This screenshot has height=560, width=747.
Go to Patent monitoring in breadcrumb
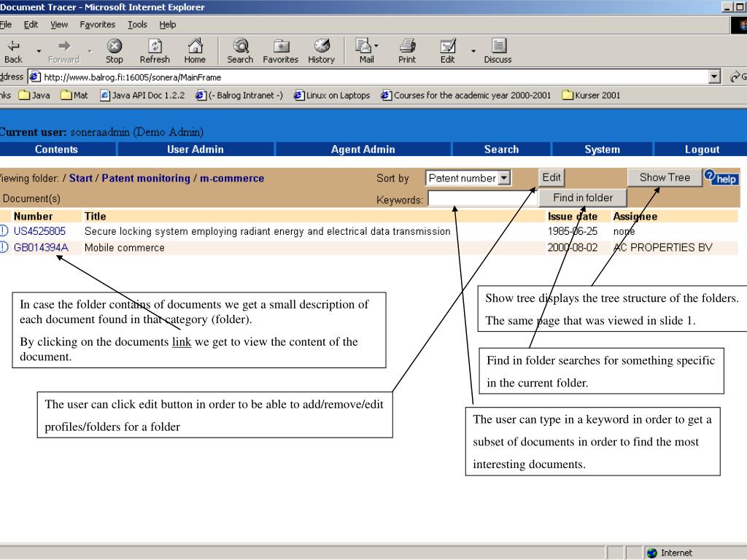(x=146, y=178)
